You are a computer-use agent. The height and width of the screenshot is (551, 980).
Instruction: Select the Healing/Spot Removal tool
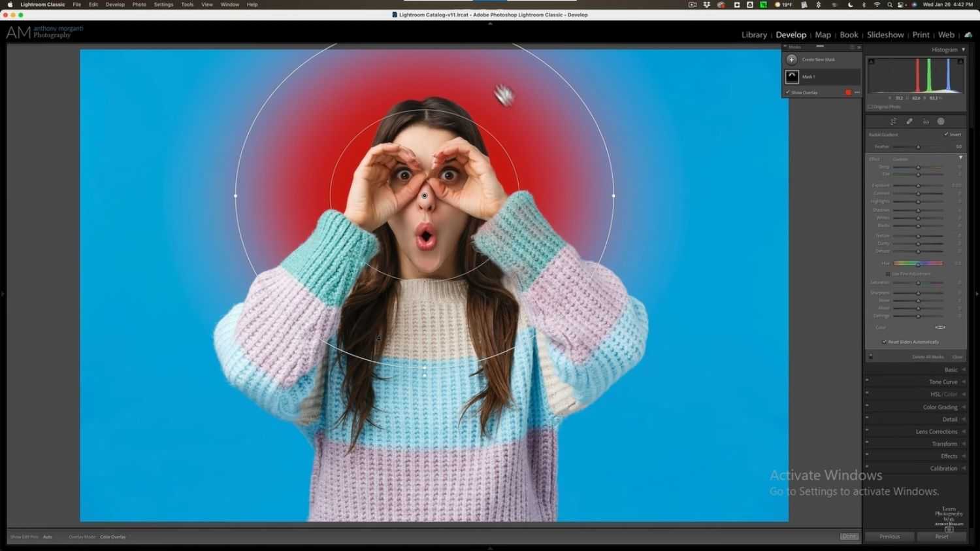(909, 121)
